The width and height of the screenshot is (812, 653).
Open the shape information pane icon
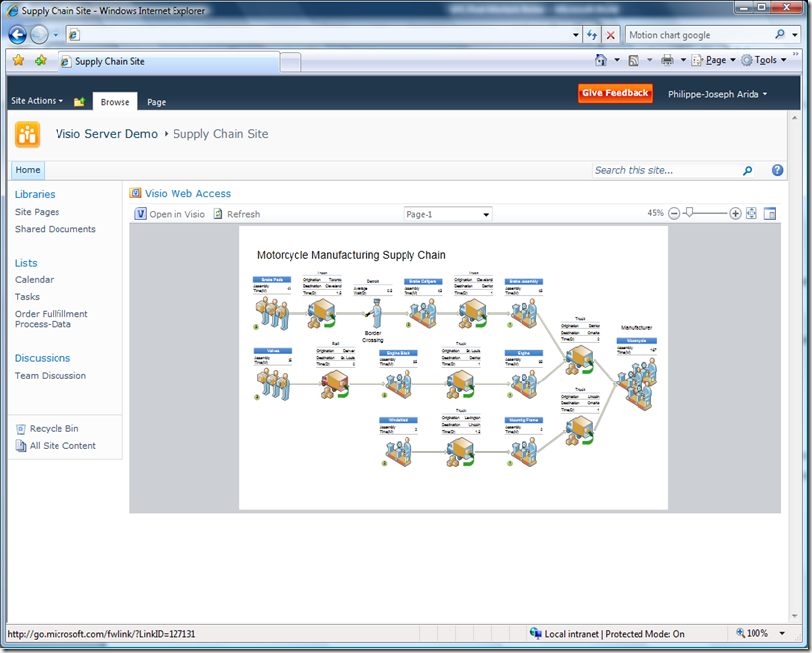[x=769, y=212]
